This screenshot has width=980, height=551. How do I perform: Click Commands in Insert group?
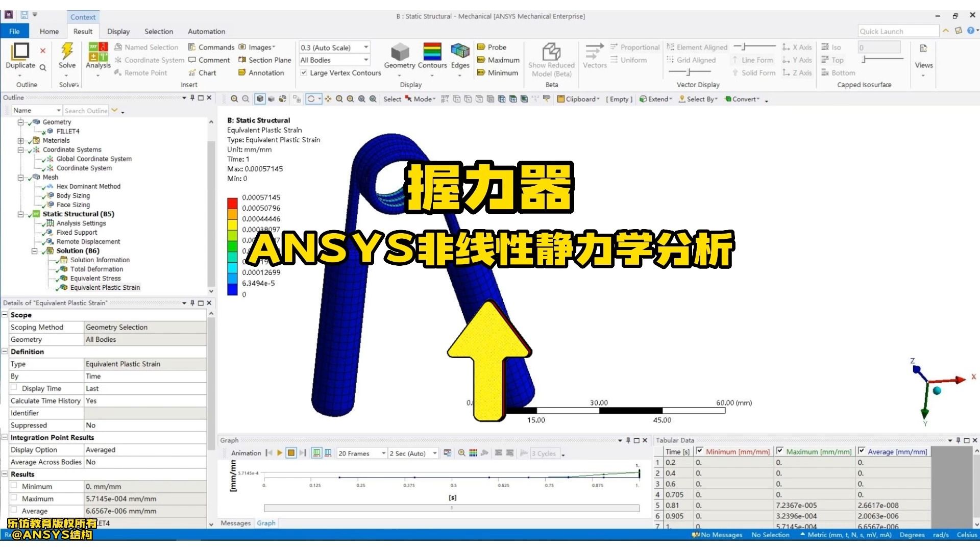point(211,47)
